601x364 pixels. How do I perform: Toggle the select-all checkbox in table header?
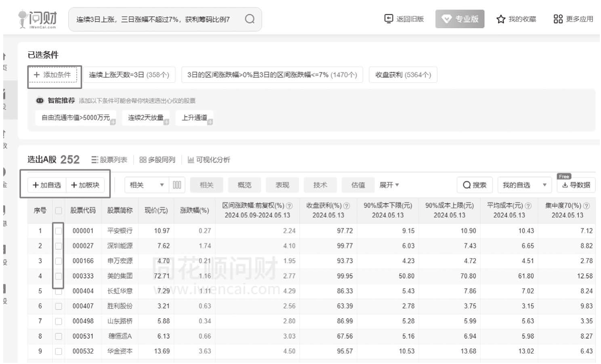coord(59,211)
